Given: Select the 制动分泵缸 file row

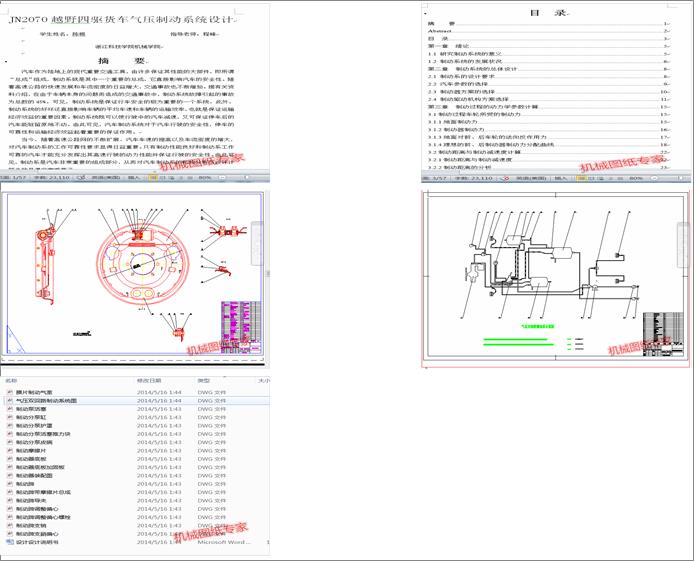Looking at the screenshot, I should tap(136, 417).
